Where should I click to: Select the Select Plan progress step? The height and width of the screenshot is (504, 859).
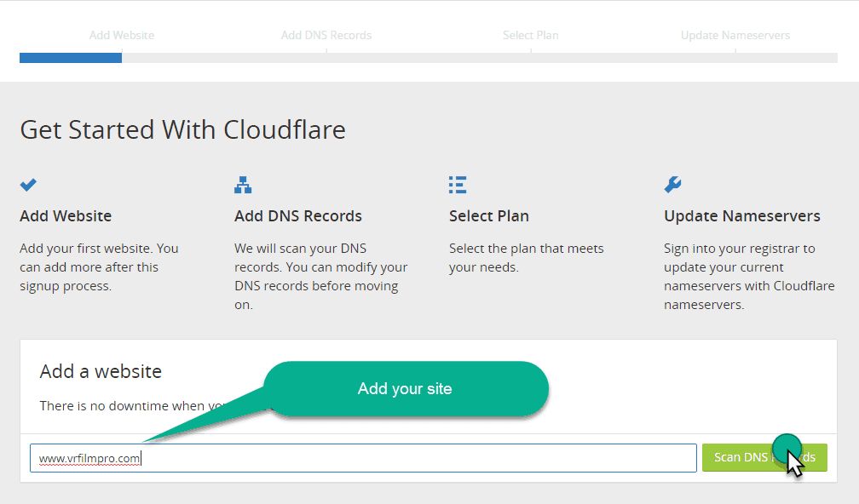530,35
